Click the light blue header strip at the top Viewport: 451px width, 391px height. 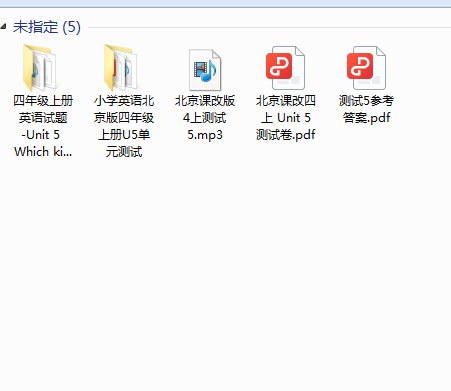[x=225, y=3]
